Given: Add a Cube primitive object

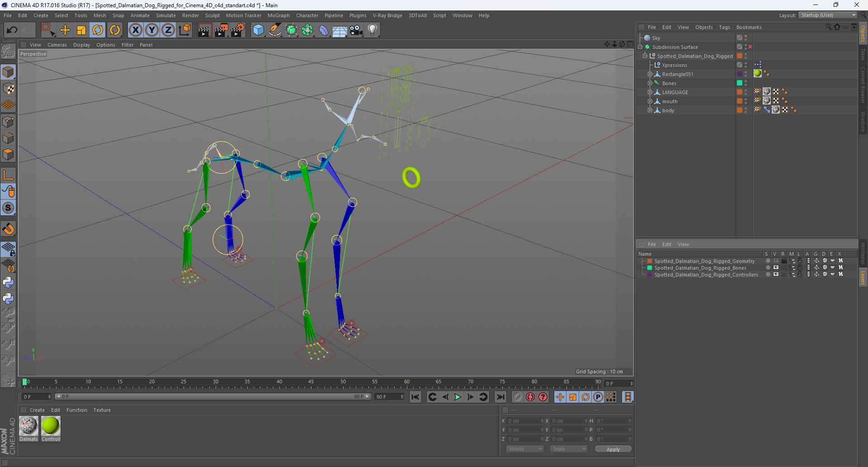Looking at the screenshot, I should pos(258,30).
